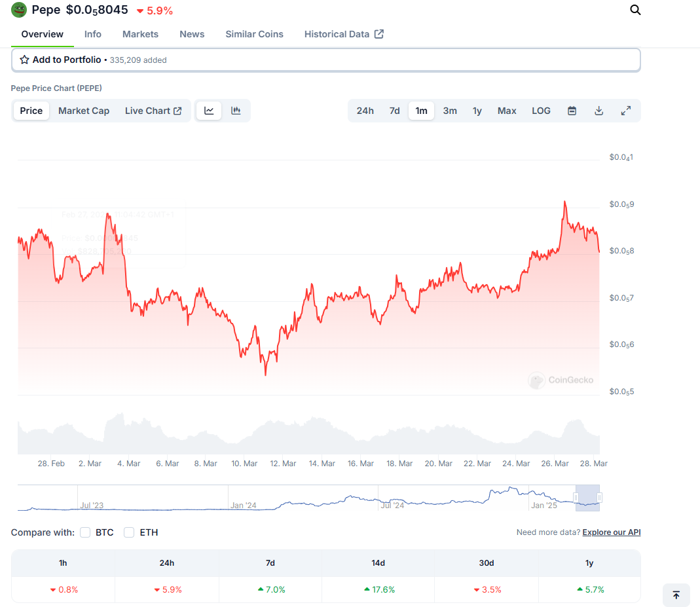Click the 335,209 added count
The height and width of the screenshot is (607, 700).
tap(138, 60)
